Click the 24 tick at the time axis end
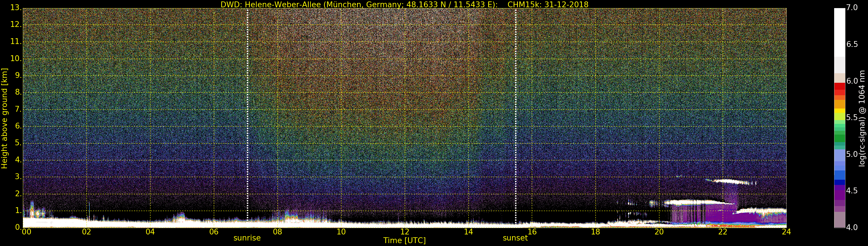 (x=786, y=232)
